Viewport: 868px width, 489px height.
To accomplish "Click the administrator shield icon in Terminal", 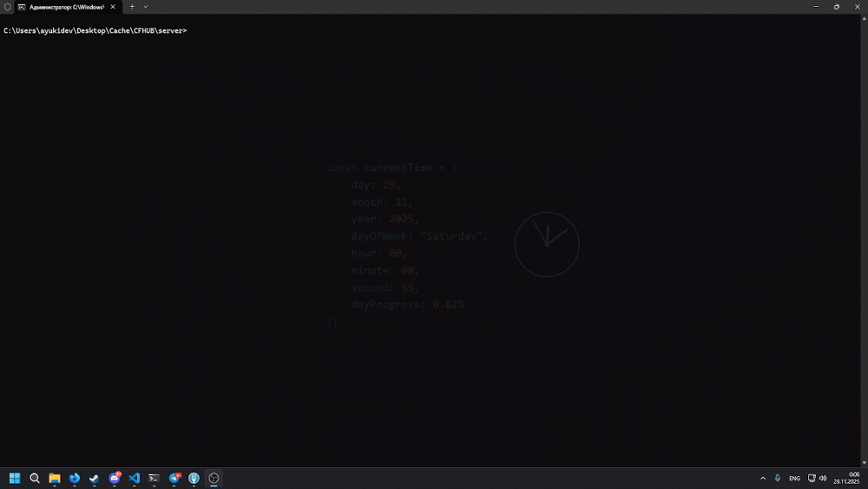I will pyautogui.click(x=8, y=7).
